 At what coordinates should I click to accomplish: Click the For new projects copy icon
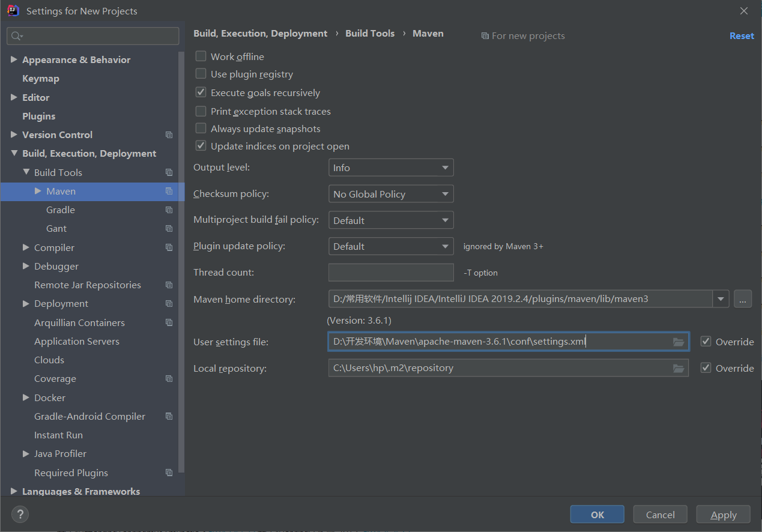(485, 36)
